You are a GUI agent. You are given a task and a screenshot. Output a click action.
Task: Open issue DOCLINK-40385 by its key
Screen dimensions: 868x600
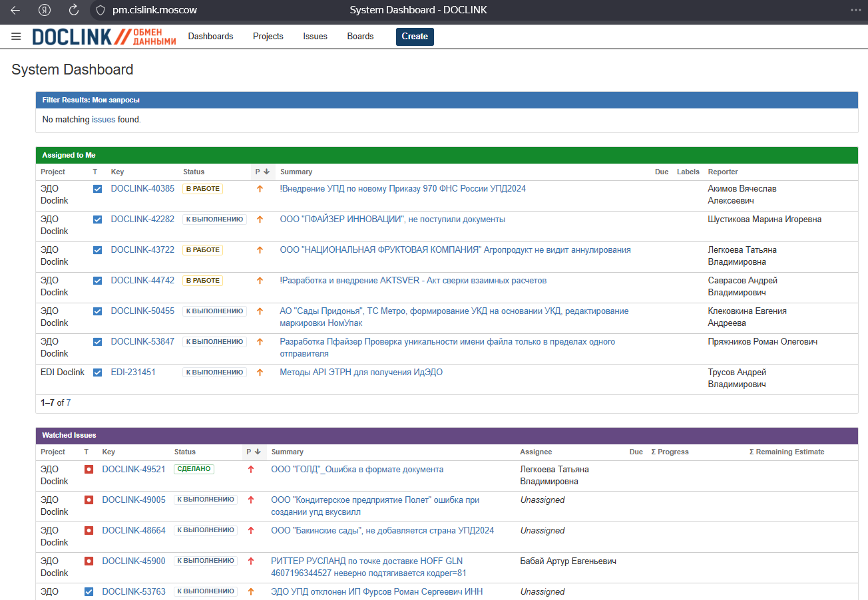click(x=142, y=189)
